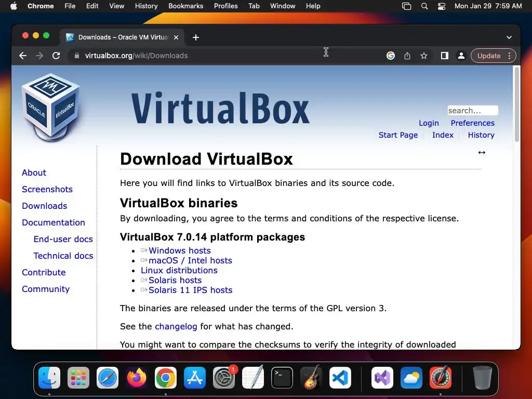
Task: Open the Window menu
Action: [x=283, y=6]
